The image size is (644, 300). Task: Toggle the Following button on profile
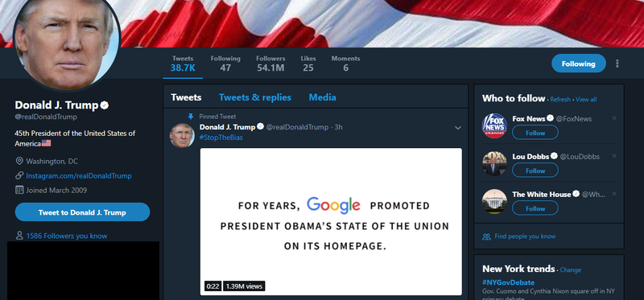pos(578,64)
